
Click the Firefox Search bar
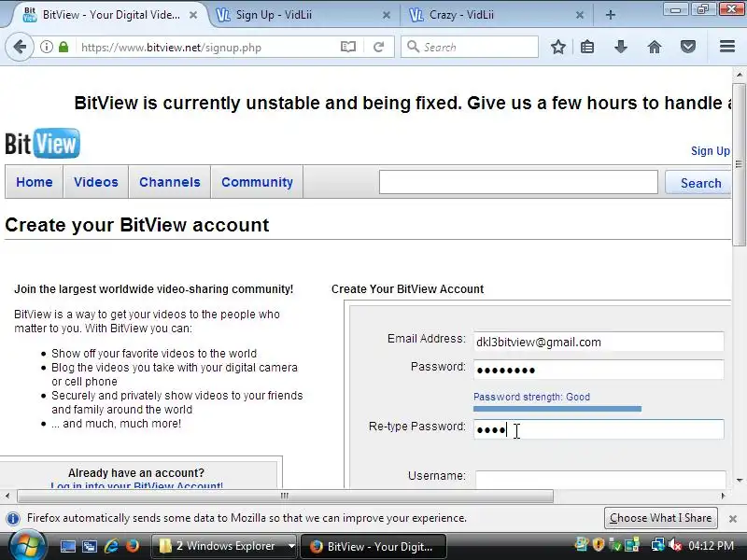[470, 48]
